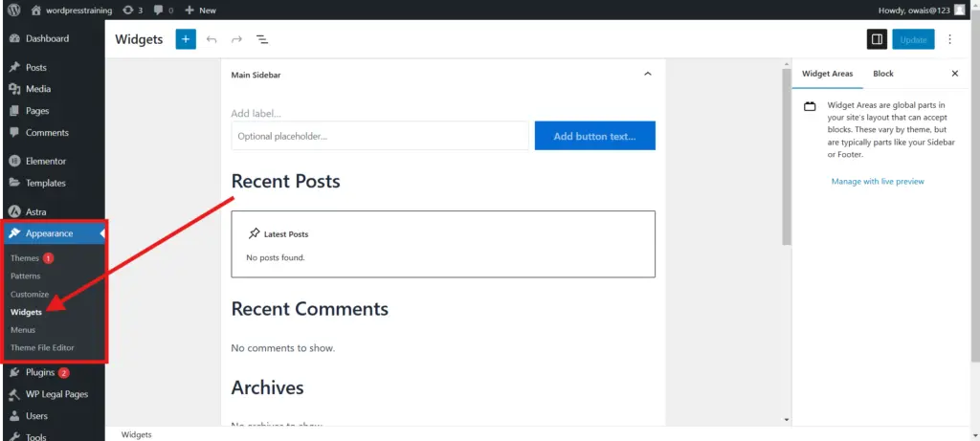The width and height of the screenshot is (980, 441).
Task: Click the No comments to show text
Action: tap(283, 348)
